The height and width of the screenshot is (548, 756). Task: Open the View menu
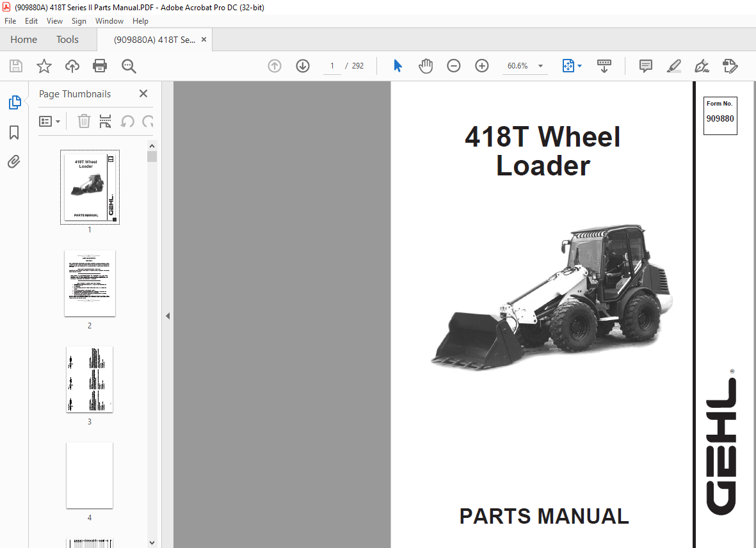[x=54, y=20]
